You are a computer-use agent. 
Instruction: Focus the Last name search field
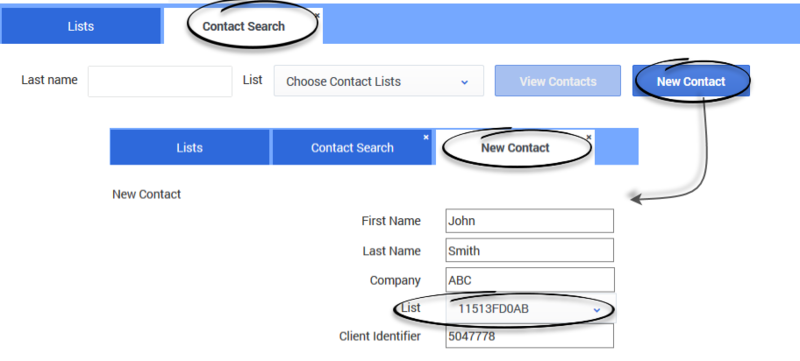pos(160,81)
